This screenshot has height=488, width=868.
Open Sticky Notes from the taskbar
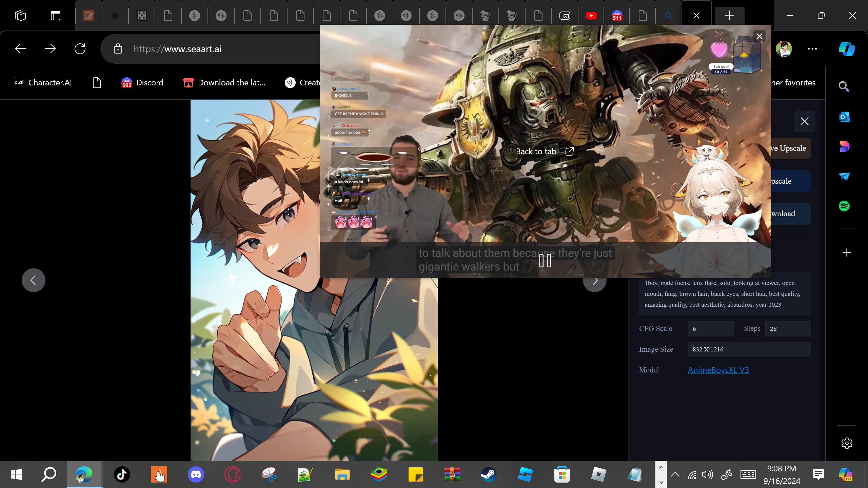(x=416, y=474)
